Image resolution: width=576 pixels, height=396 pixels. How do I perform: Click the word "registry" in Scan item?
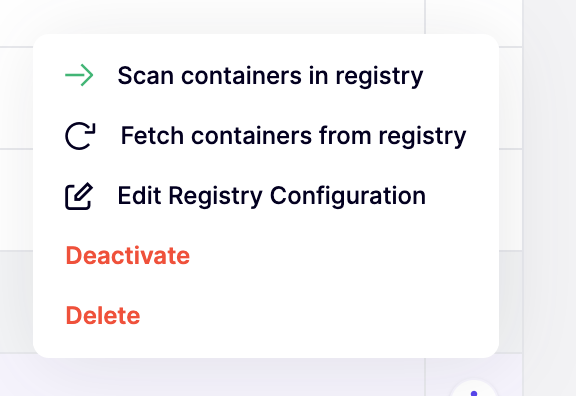click(x=379, y=76)
